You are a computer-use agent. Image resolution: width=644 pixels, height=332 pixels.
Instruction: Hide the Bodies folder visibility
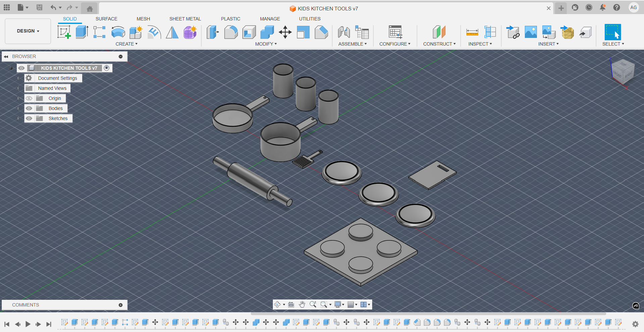click(x=29, y=108)
